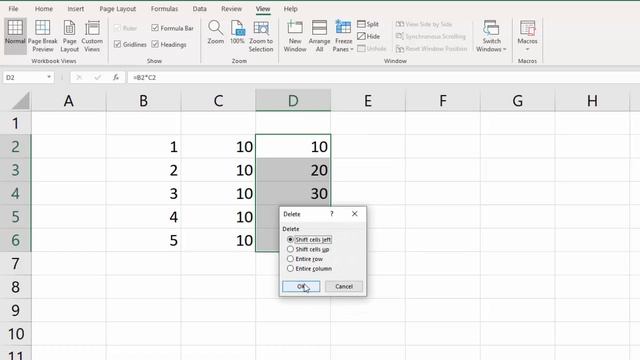The width and height of the screenshot is (640, 360).
Task: Click cell D3 containing 20
Action: click(293, 170)
